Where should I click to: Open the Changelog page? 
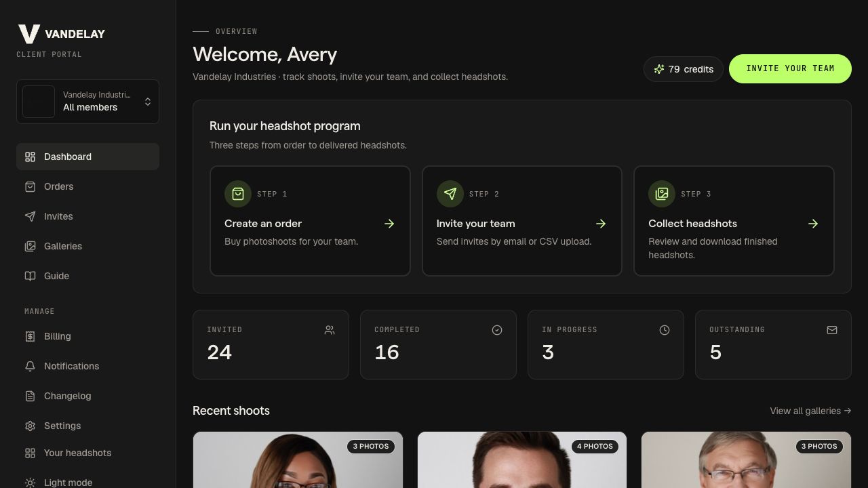pos(87,396)
